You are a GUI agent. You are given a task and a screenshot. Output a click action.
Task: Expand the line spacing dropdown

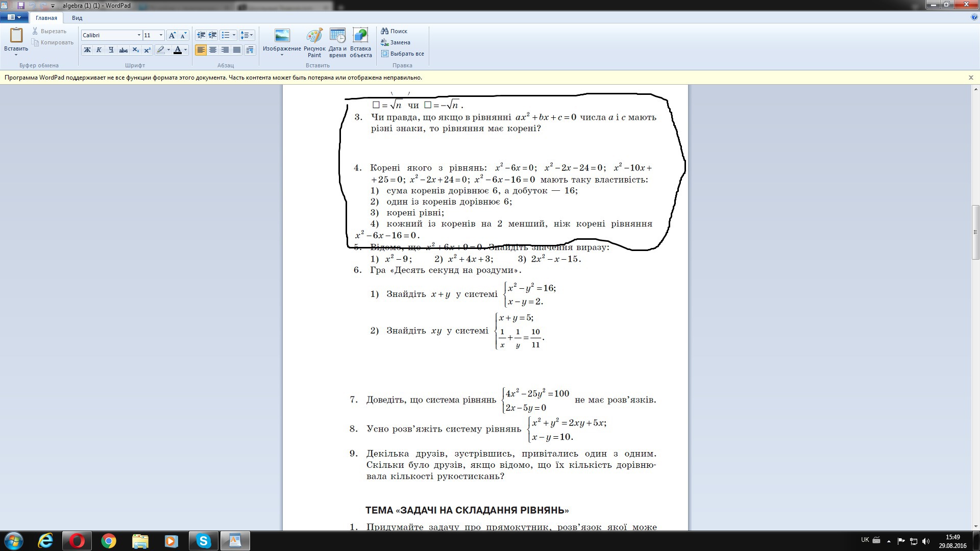click(x=251, y=35)
